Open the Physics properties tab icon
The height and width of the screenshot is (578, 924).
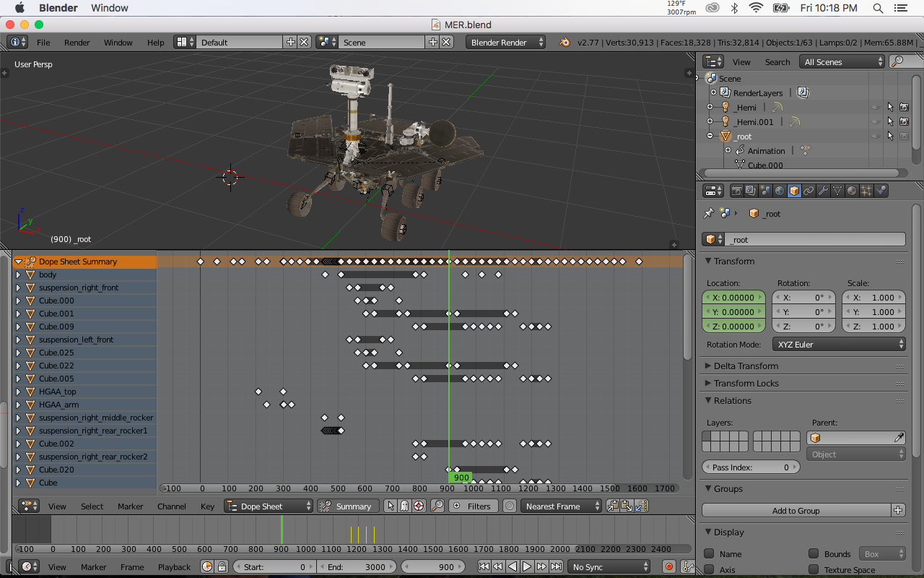[881, 191]
